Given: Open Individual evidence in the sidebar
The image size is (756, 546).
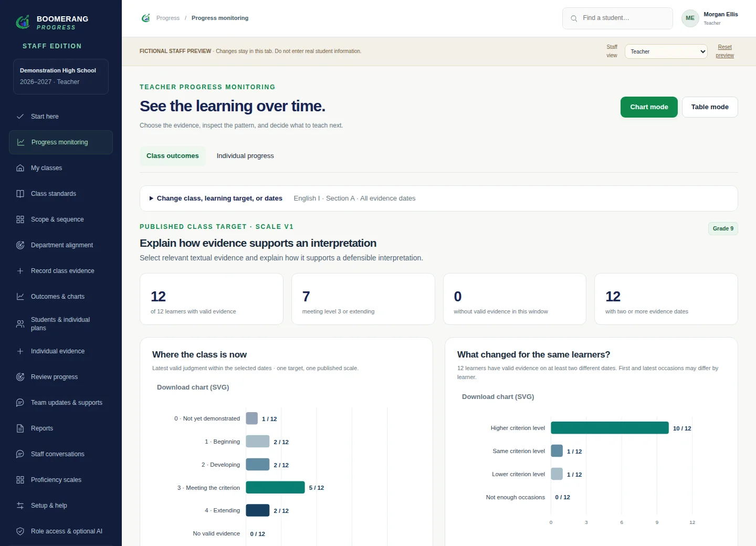Looking at the screenshot, I should point(61,351).
